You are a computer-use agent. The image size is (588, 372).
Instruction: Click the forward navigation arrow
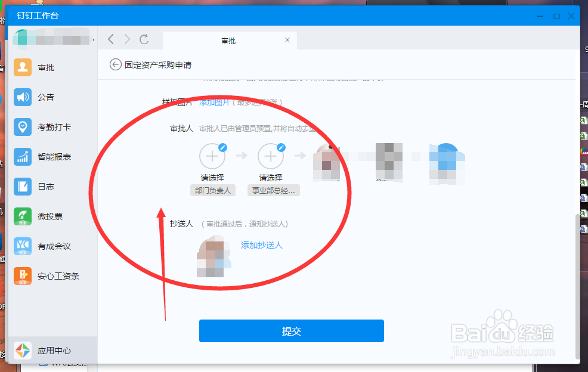pyautogui.click(x=128, y=39)
